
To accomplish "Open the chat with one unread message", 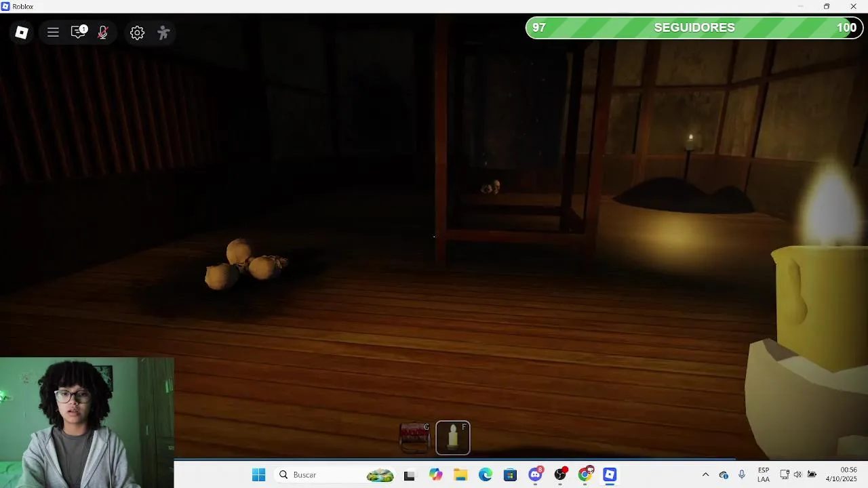I will (x=79, y=32).
